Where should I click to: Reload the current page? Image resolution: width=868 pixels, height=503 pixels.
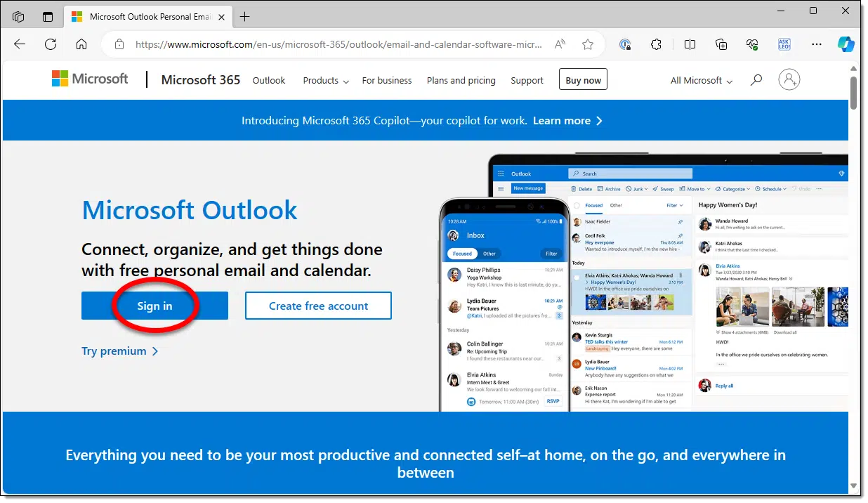[x=51, y=44]
